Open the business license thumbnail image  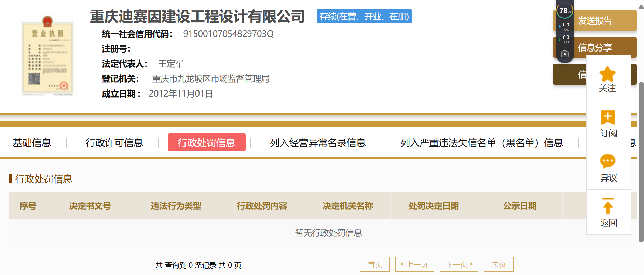pyautogui.click(x=47, y=56)
